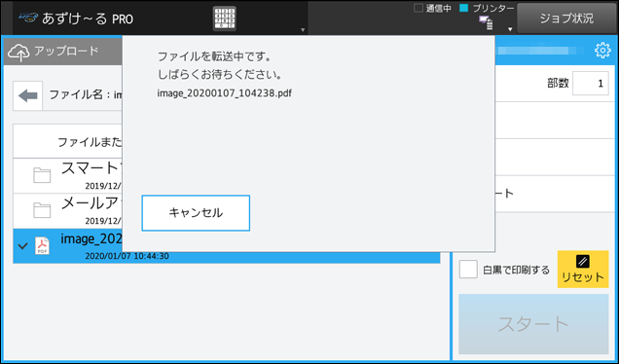Select the 2020/01/07 10:44:30 file row
Image resolution: width=619 pixels, height=364 pixels.
click(227, 245)
